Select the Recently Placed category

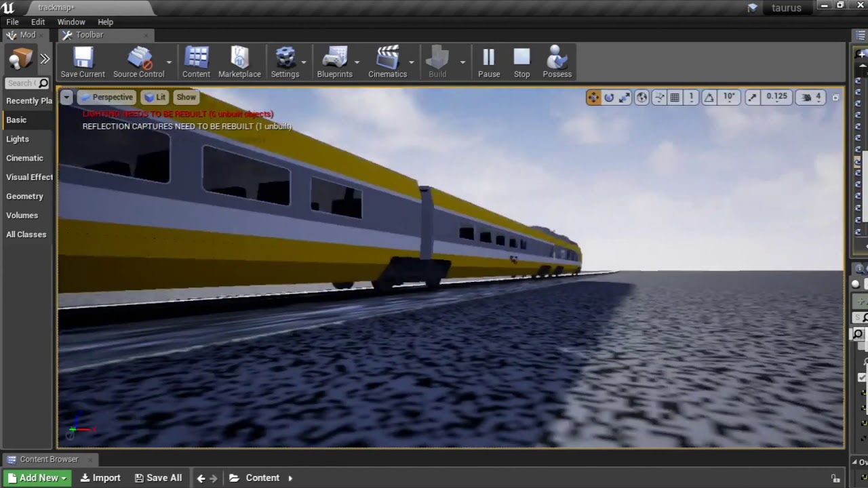[28, 100]
